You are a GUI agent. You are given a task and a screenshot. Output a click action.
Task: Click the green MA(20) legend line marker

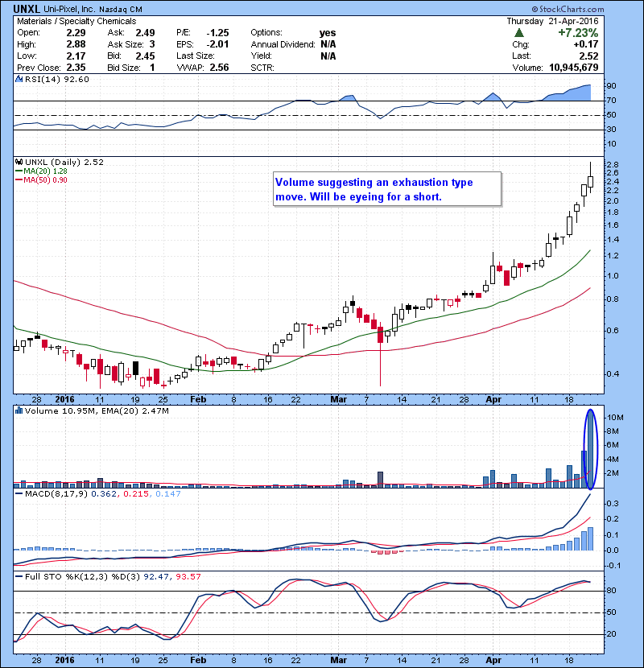19,171
